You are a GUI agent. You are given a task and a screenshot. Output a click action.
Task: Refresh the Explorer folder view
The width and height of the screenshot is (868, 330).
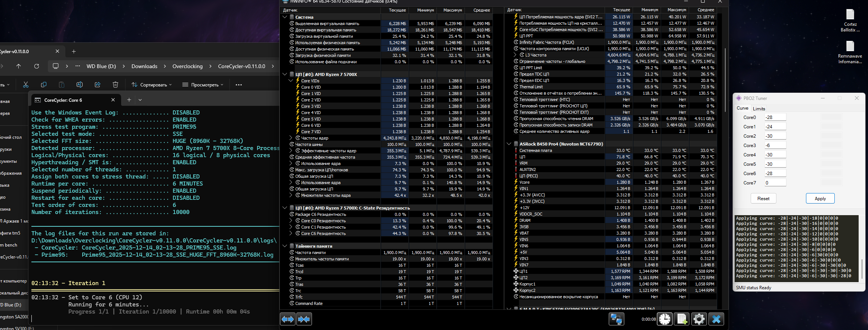point(37,66)
